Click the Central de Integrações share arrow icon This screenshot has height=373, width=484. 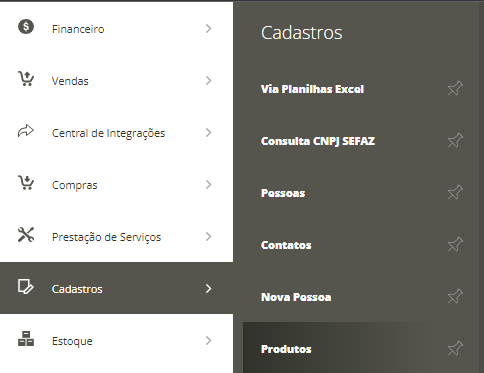coord(26,131)
